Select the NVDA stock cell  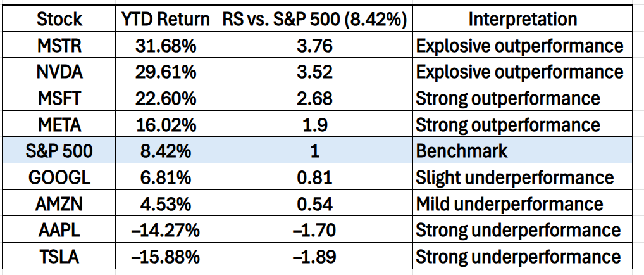click(59, 72)
